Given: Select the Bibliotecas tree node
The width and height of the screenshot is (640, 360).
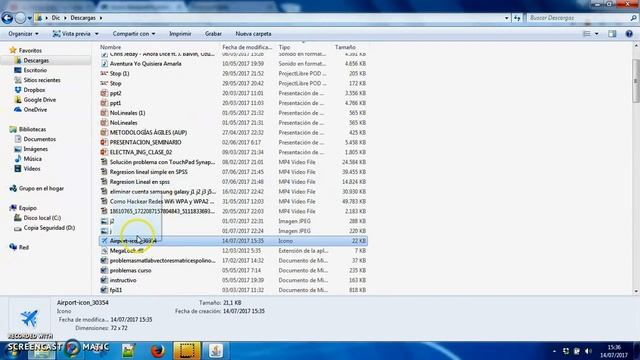Looking at the screenshot, I should 32,129.
